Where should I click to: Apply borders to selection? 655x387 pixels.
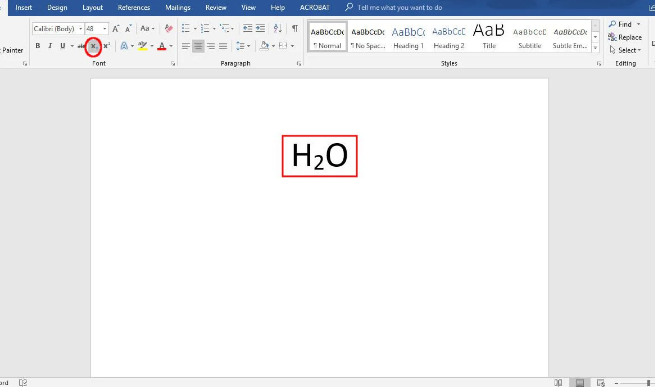click(x=283, y=46)
